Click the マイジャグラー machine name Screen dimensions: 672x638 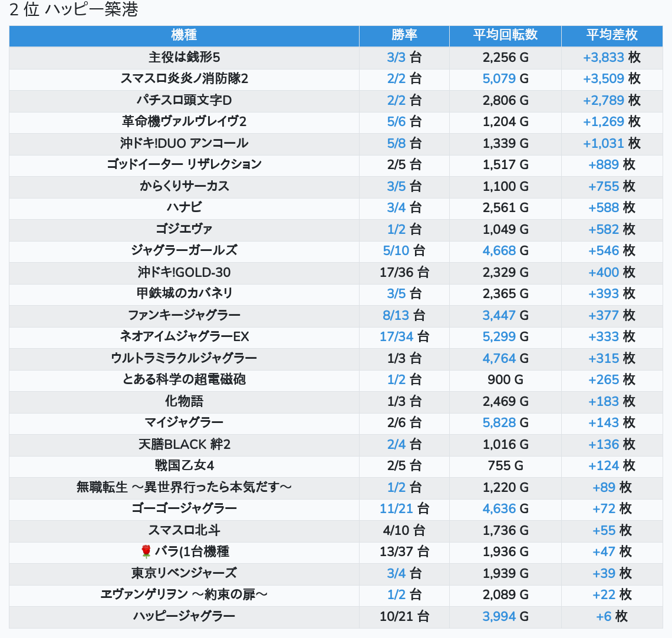(x=184, y=423)
